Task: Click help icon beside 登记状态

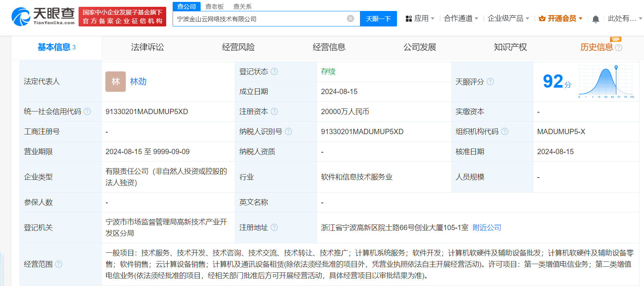Action: click(274, 71)
